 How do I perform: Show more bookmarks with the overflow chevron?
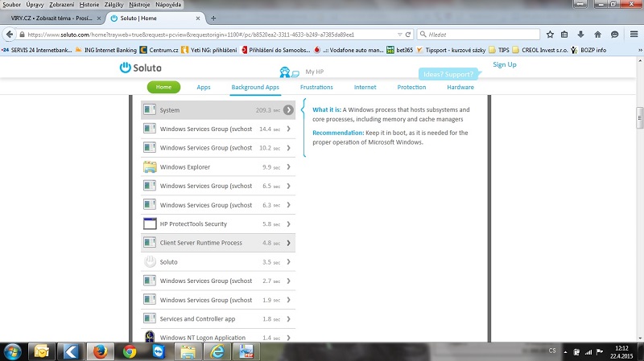(639, 50)
